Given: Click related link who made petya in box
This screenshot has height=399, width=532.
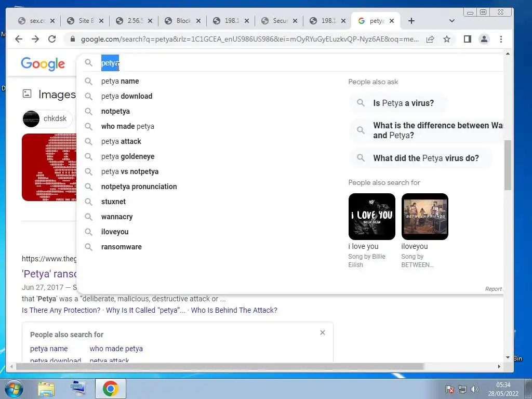Looking at the screenshot, I should [x=116, y=349].
